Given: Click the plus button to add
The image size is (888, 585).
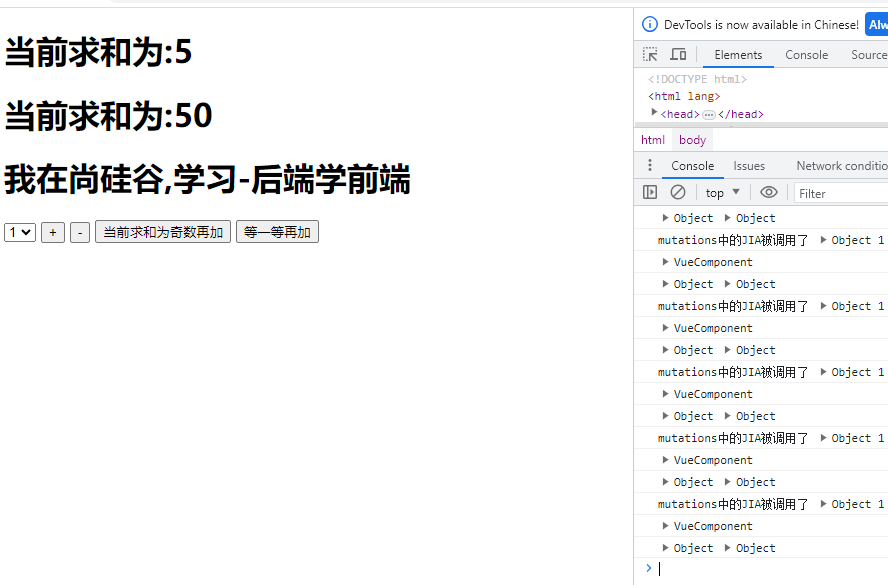Looking at the screenshot, I should coord(53,232).
